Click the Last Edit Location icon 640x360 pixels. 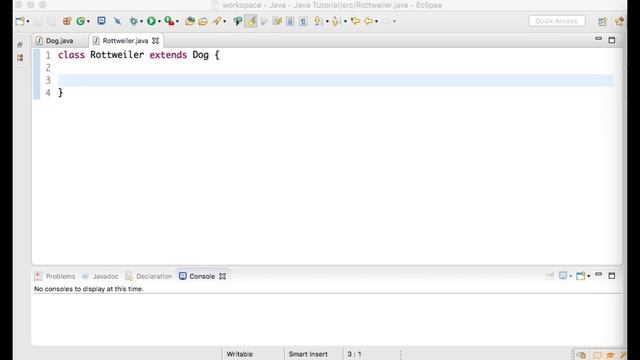click(x=356, y=21)
